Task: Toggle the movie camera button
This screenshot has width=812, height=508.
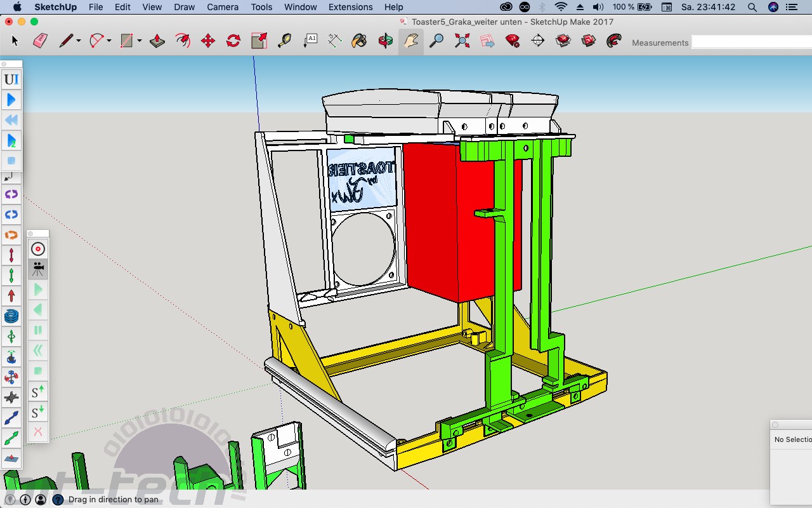Action: pos(38,269)
